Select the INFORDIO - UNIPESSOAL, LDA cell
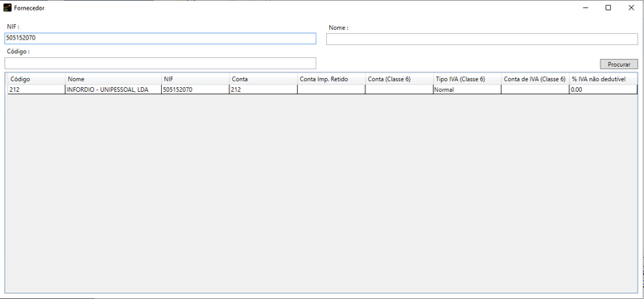Image resolution: width=644 pixels, height=299 pixels. point(114,89)
